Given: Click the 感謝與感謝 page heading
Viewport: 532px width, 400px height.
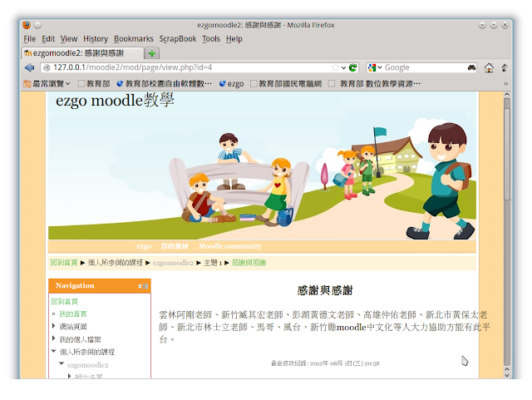Looking at the screenshot, I should 325,291.
